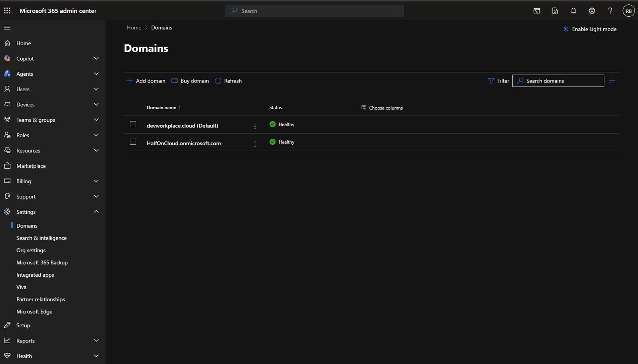Click the help question mark icon
The width and height of the screenshot is (638, 364).
(610, 11)
